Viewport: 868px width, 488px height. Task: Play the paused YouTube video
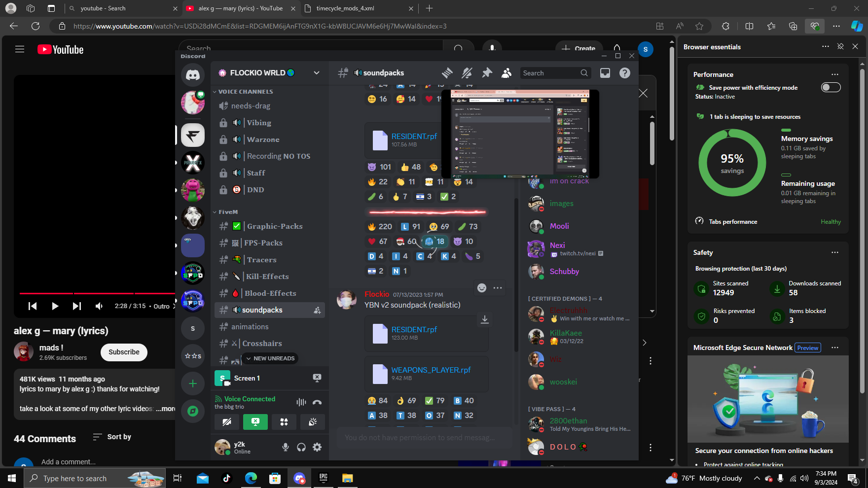coord(55,306)
